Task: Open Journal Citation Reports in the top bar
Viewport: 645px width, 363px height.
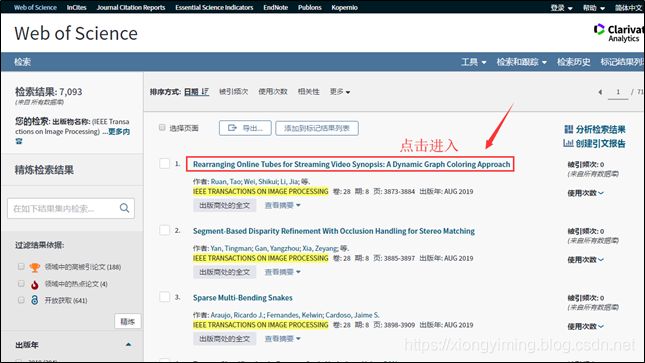Action: pos(131,7)
